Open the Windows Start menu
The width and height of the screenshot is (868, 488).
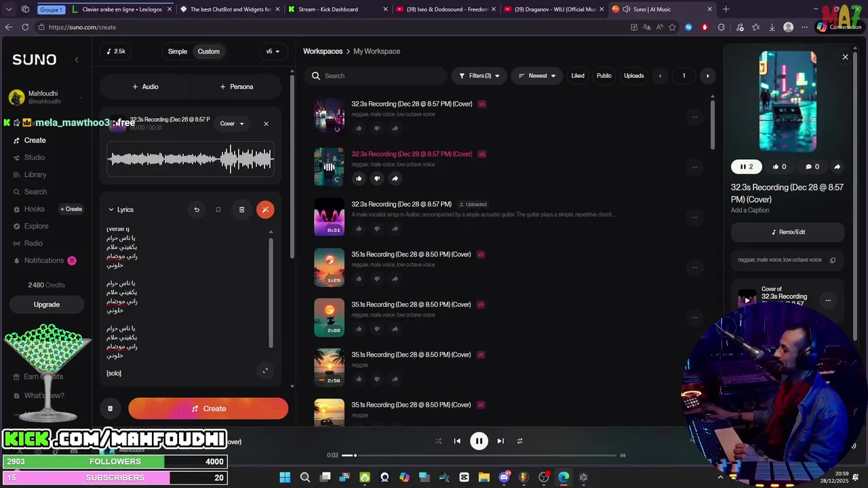point(285,477)
